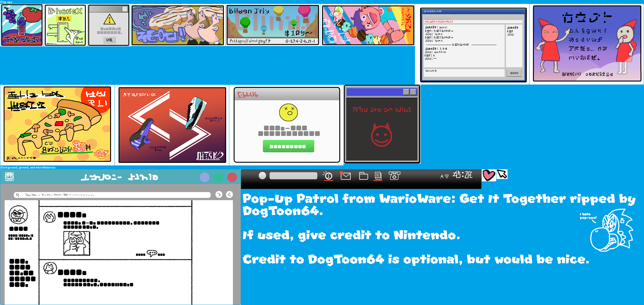Click the browser address search bar
This screenshot has width=644, height=305.
pos(112,195)
